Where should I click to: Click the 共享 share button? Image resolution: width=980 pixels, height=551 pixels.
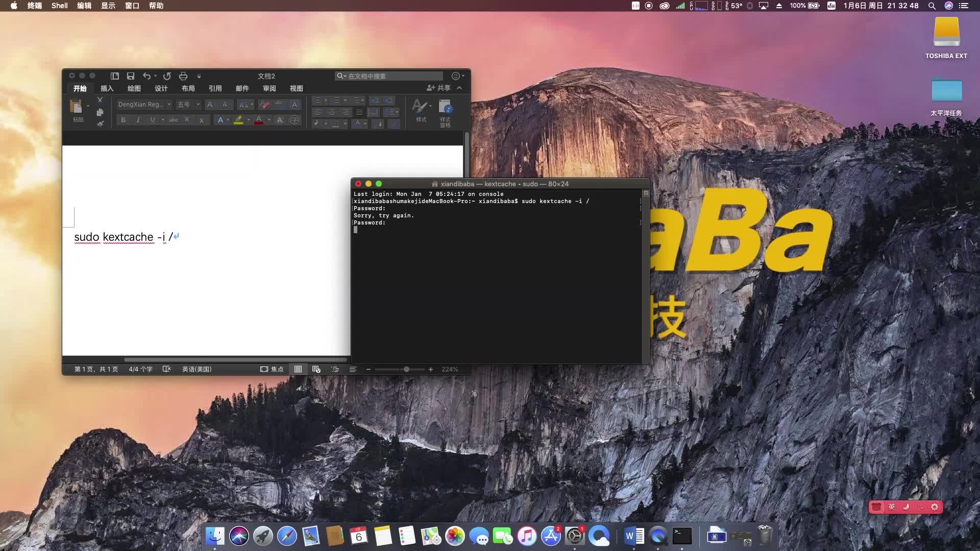tap(439, 88)
